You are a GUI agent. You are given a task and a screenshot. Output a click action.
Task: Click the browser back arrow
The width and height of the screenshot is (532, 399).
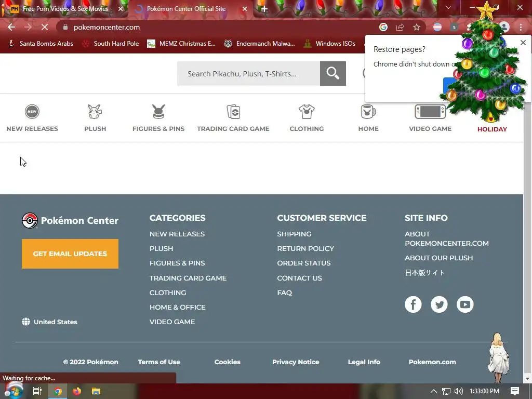pos(11,27)
